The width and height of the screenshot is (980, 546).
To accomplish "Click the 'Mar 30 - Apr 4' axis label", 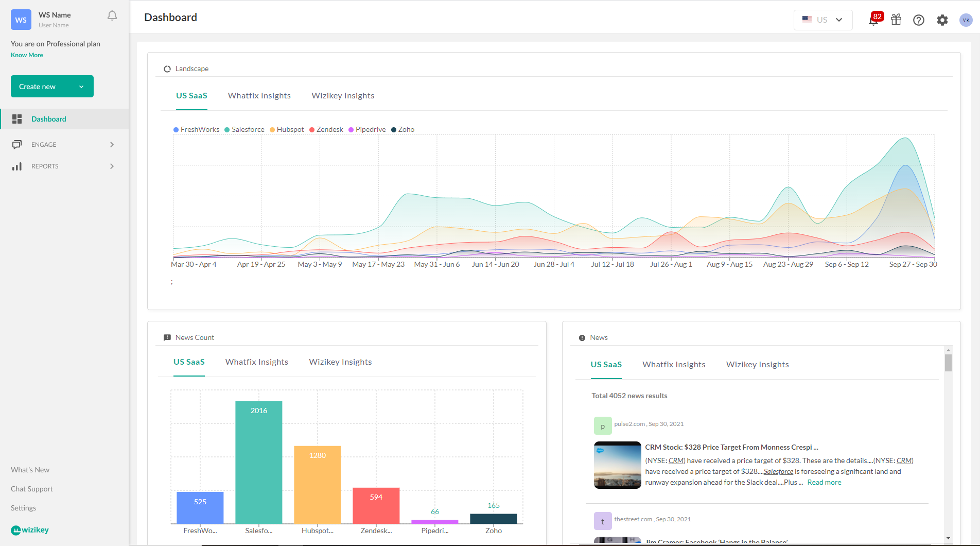I will click(x=194, y=264).
